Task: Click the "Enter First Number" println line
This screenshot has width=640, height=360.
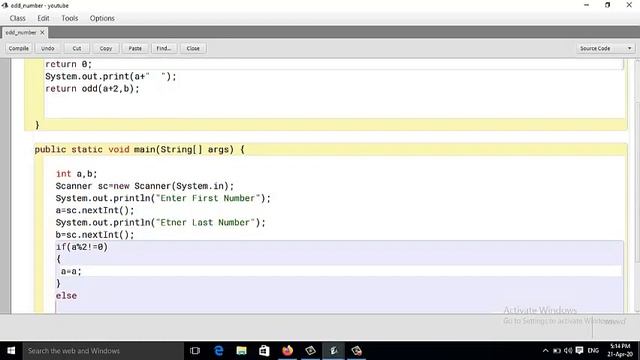Action: (x=163, y=198)
